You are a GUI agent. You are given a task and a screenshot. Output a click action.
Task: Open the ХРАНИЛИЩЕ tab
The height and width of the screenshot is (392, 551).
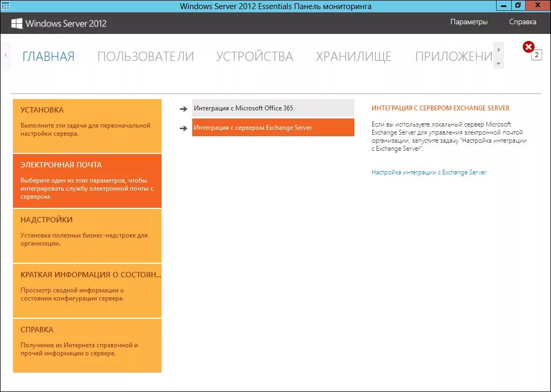coord(353,56)
